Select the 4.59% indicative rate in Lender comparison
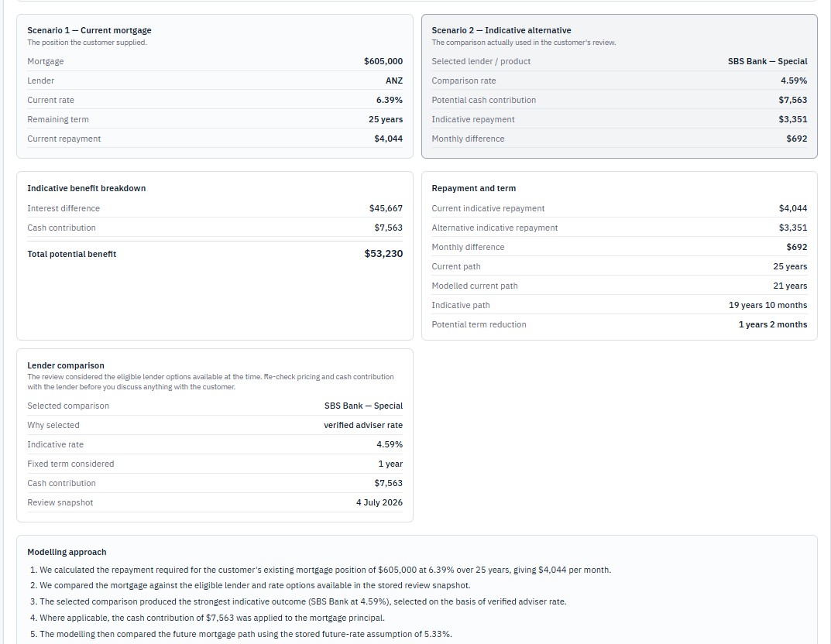This screenshot has height=644, width=831. click(x=389, y=444)
